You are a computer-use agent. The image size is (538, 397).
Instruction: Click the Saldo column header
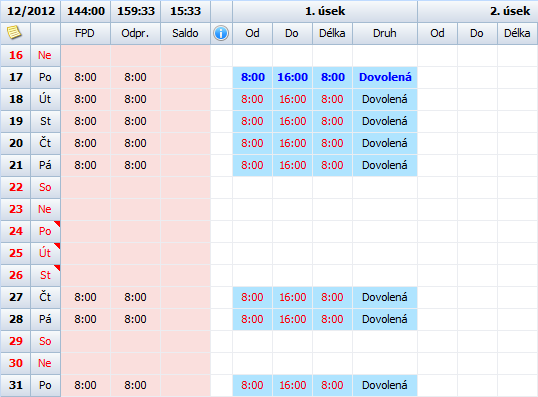pos(185,33)
